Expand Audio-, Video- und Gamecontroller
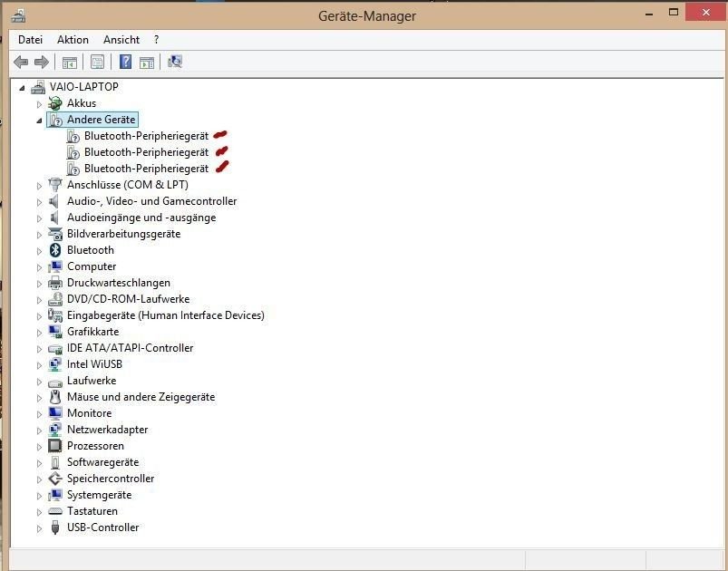The width and height of the screenshot is (728, 571). tap(39, 202)
